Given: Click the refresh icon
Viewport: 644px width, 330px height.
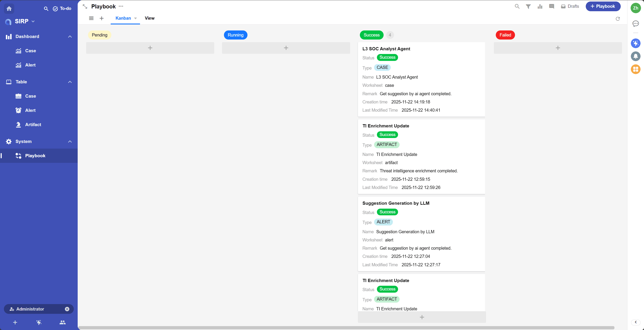Looking at the screenshot, I should click(617, 19).
